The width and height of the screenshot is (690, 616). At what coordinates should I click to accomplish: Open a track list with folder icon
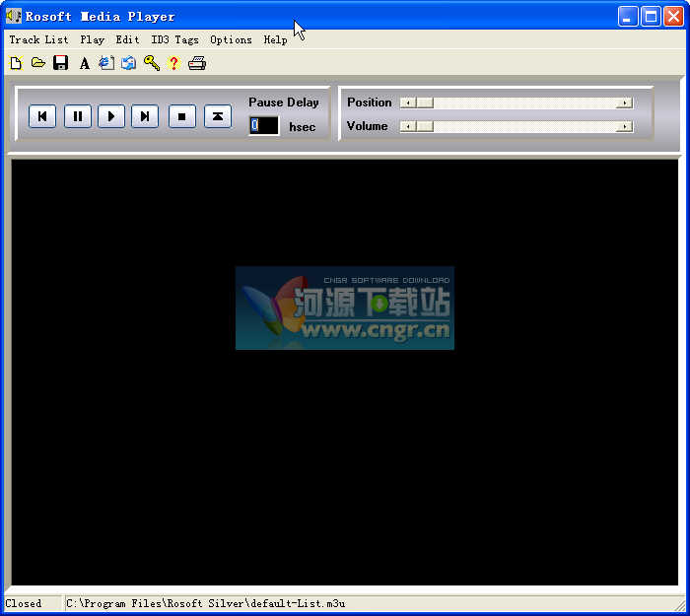(38, 63)
